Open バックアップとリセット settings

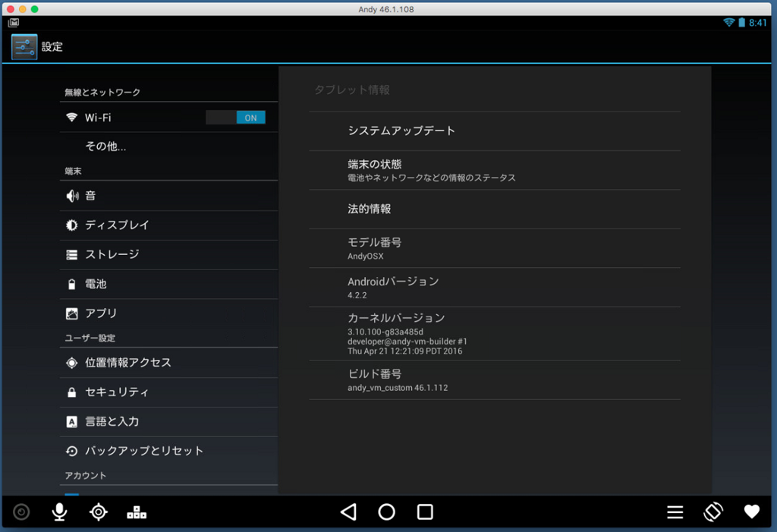(168, 451)
